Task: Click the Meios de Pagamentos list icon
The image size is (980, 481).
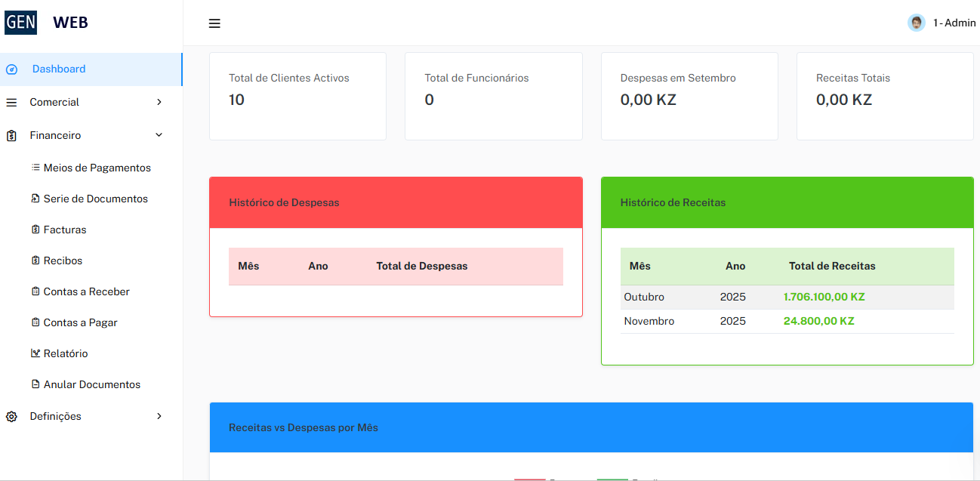Action: (x=35, y=168)
